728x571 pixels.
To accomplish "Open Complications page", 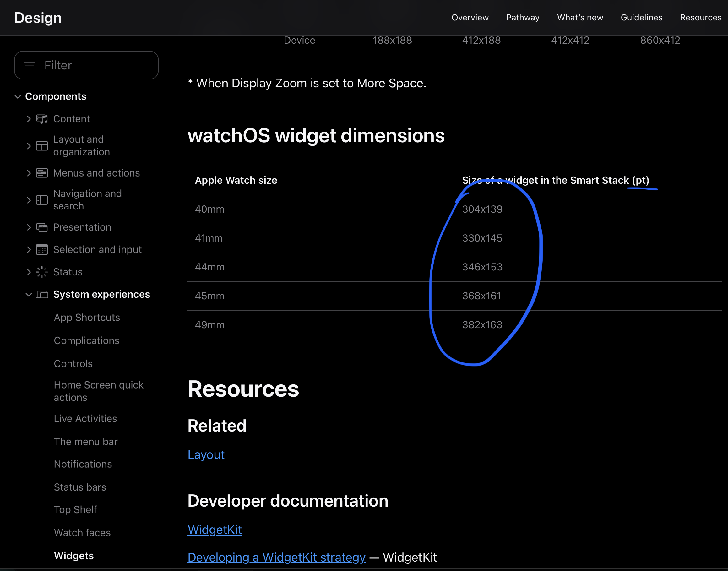I will [87, 341].
